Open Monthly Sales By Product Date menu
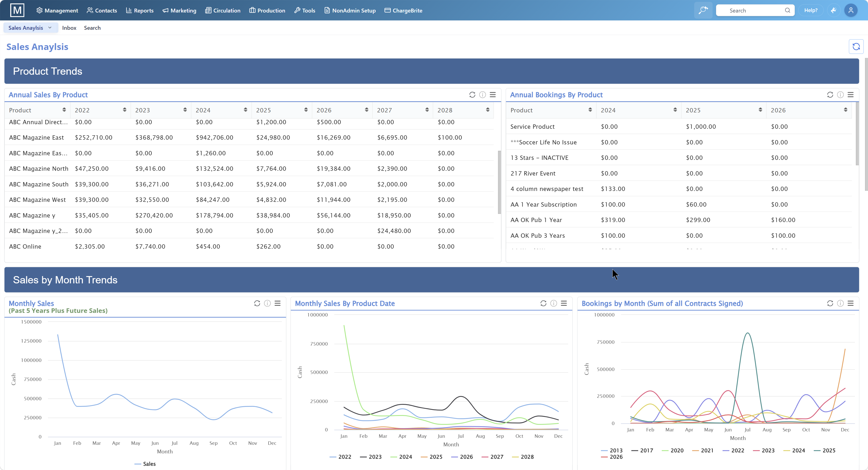Viewport: 868px width, 470px height. [564, 303]
